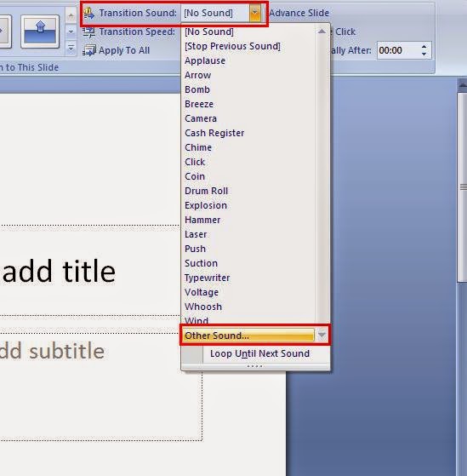Select Voltage in the sound list

coord(202,292)
